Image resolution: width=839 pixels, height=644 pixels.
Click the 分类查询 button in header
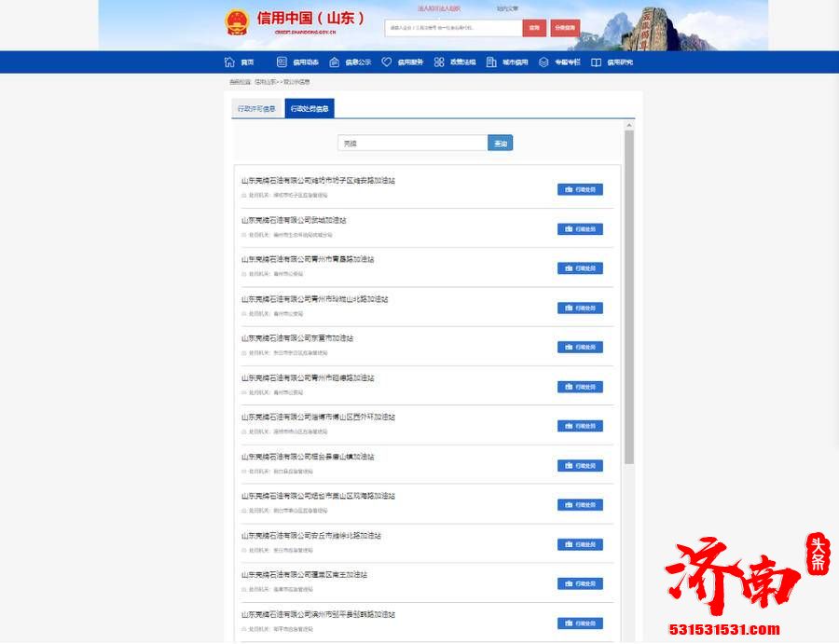[x=564, y=27]
